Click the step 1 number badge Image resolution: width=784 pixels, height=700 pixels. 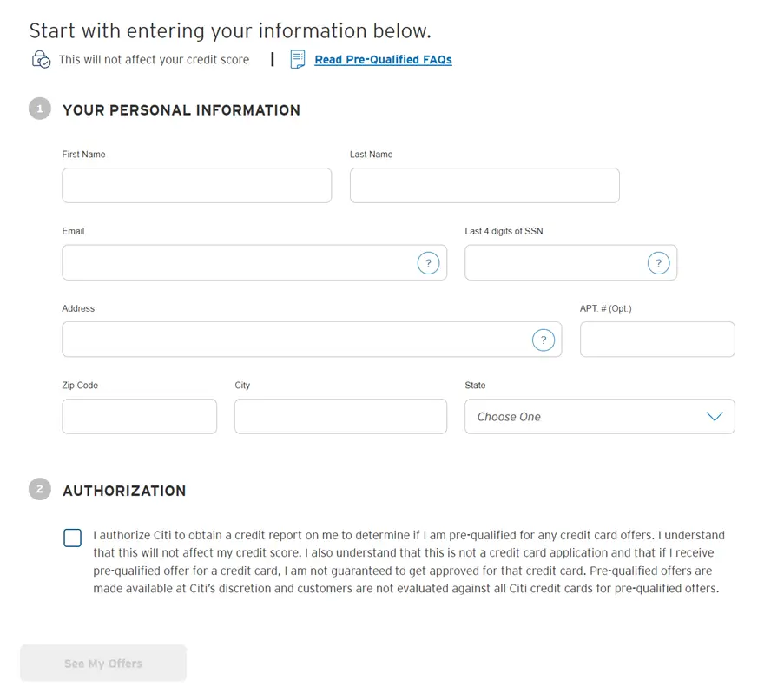point(40,109)
